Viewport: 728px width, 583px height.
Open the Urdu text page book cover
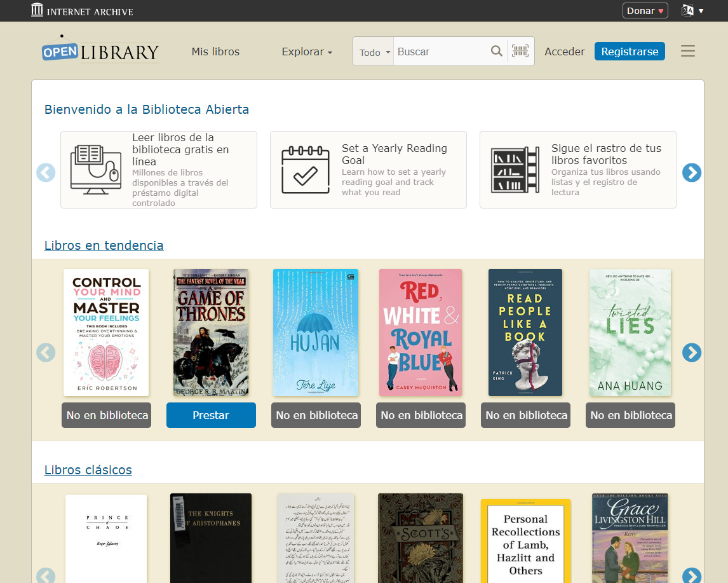coord(316,538)
